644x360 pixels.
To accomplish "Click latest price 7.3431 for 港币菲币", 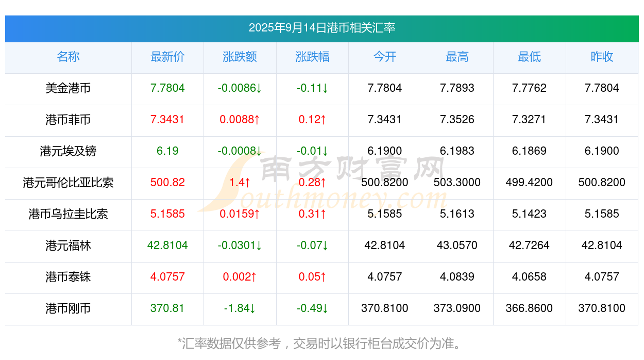I will tap(167, 120).
